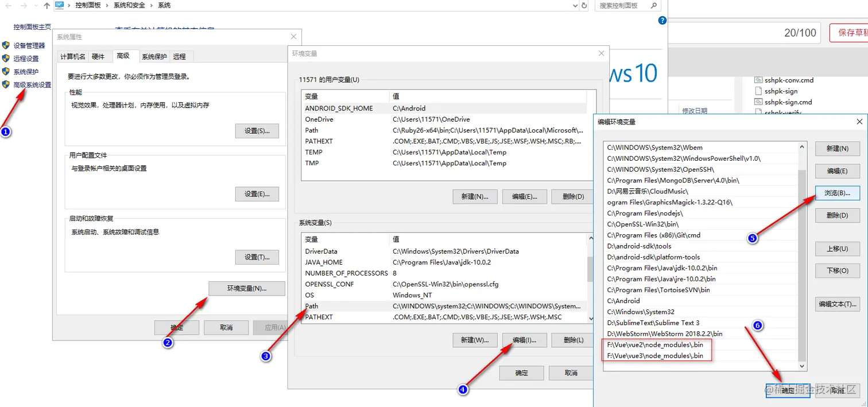The height and width of the screenshot is (407, 868).
Task: Click the Device Manager shield icon
Action: (6, 45)
